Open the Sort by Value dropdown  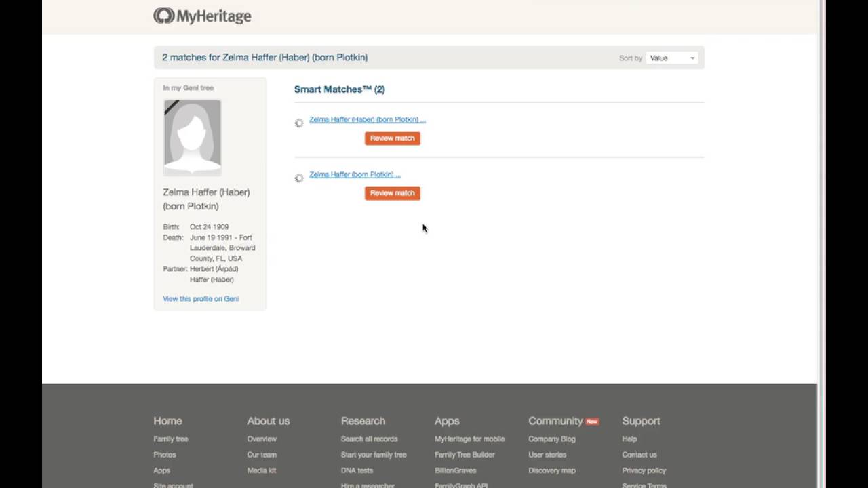click(x=672, y=58)
